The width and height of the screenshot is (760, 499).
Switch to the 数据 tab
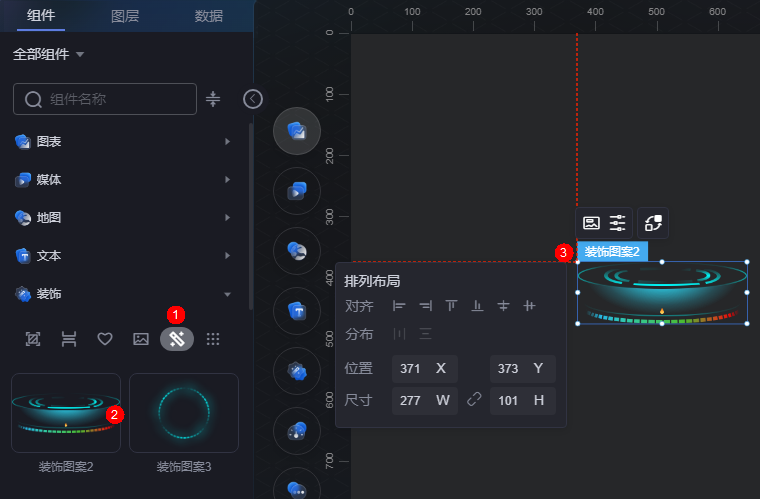[208, 16]
